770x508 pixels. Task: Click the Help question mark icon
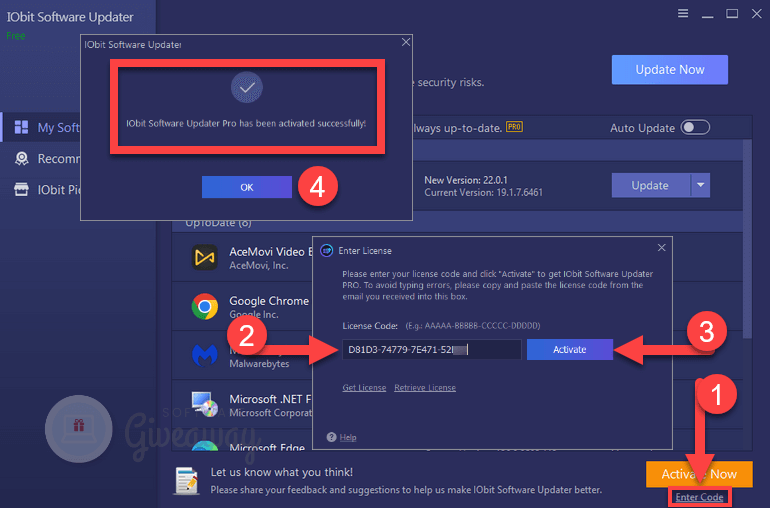pos(331,437)
